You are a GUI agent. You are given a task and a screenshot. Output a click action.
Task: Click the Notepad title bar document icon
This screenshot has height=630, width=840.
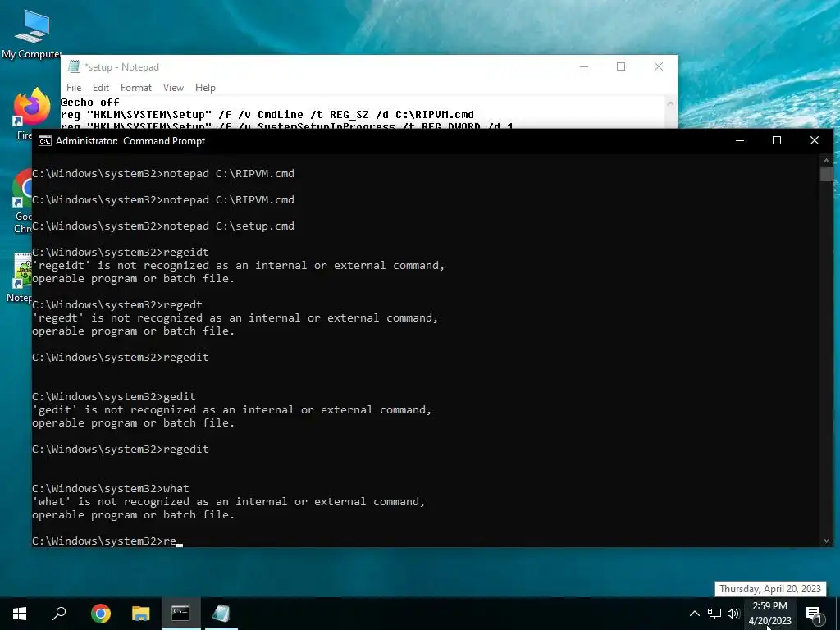[74, 66]
